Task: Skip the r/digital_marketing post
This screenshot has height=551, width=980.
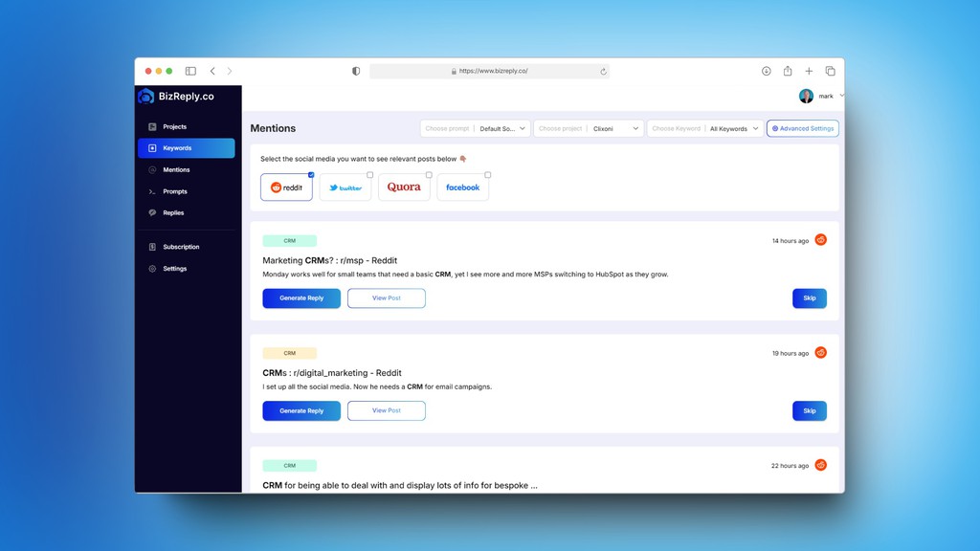Action: point(810,410)
